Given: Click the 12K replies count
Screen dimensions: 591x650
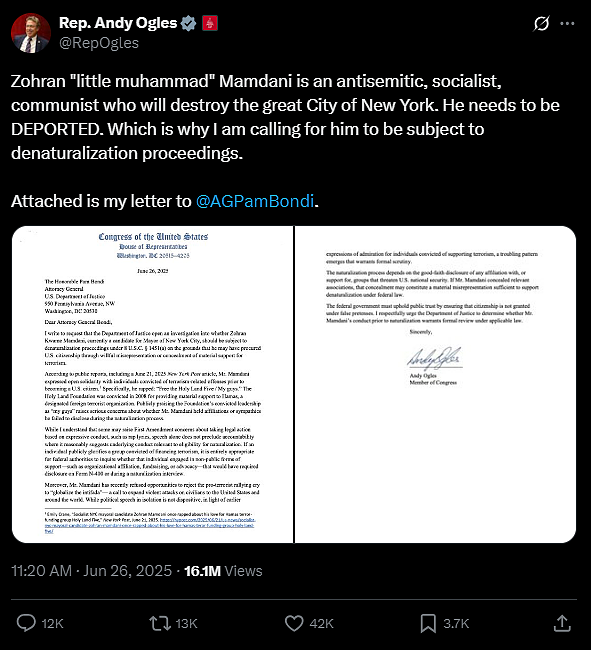Looking at the screenshot, I should (52, 623).
